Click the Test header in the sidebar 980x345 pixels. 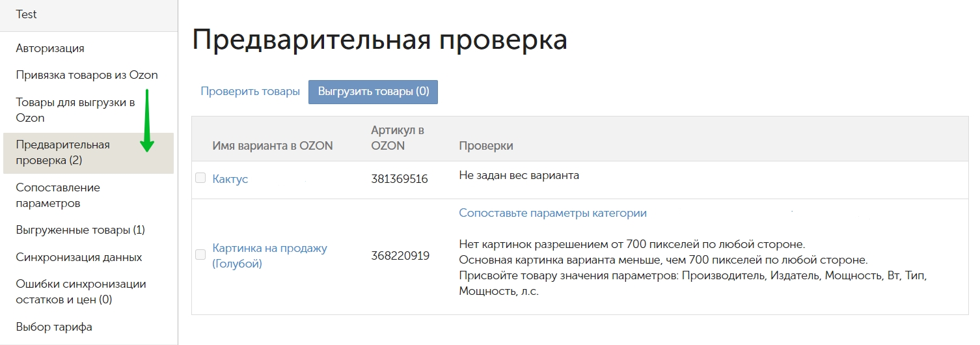point(27,14)
